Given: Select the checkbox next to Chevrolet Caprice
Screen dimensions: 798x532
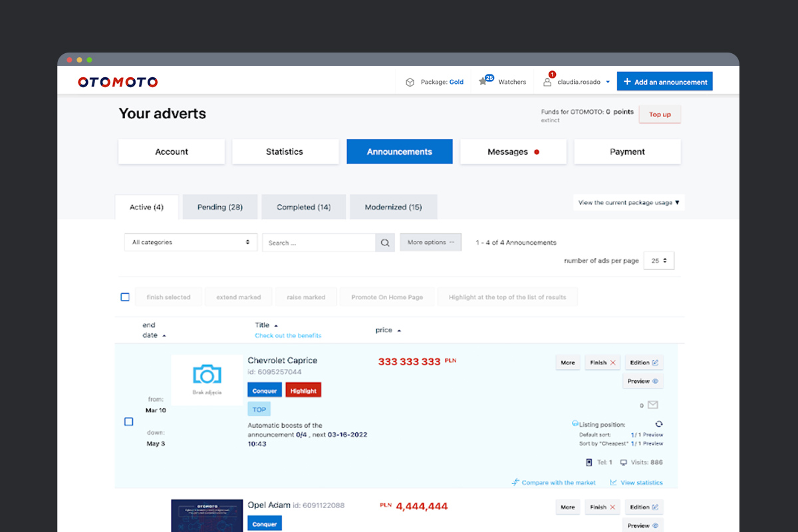Looking at the screenshot, I should [128, 421].
